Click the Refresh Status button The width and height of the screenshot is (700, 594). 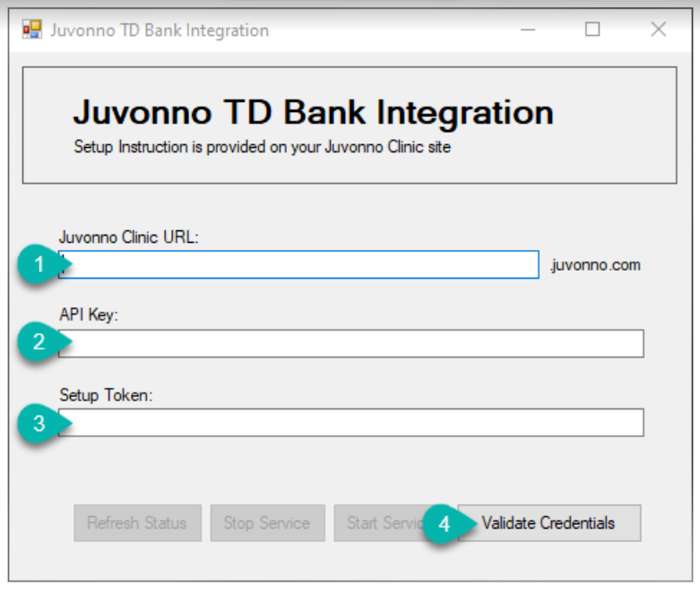point(137,523)
